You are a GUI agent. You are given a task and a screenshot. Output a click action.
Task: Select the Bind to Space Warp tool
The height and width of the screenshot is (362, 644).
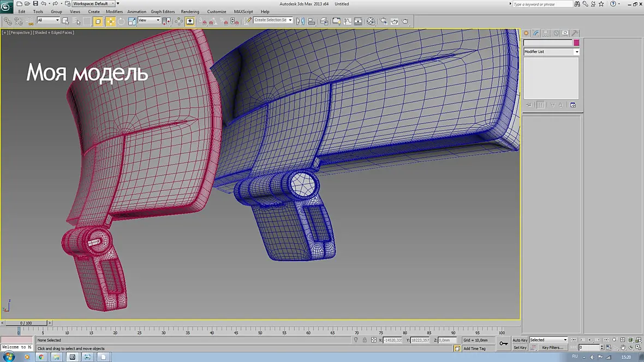coord(29,21)
